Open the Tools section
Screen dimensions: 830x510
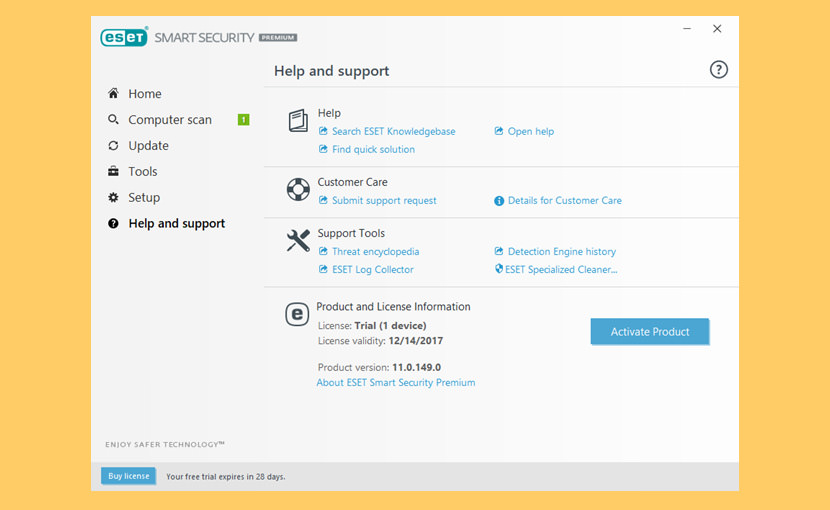coord(142,172)
